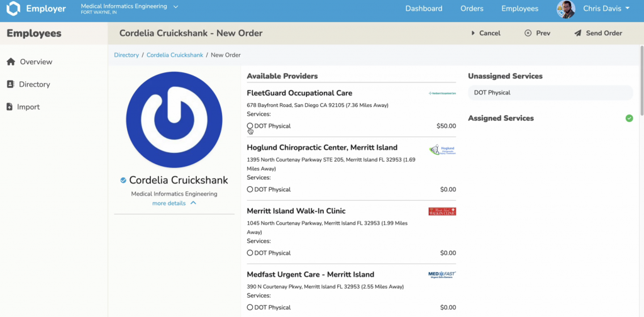Click the Prev circled arrow icon
Screen dimensions: 644x317
(x=528, y=33)
